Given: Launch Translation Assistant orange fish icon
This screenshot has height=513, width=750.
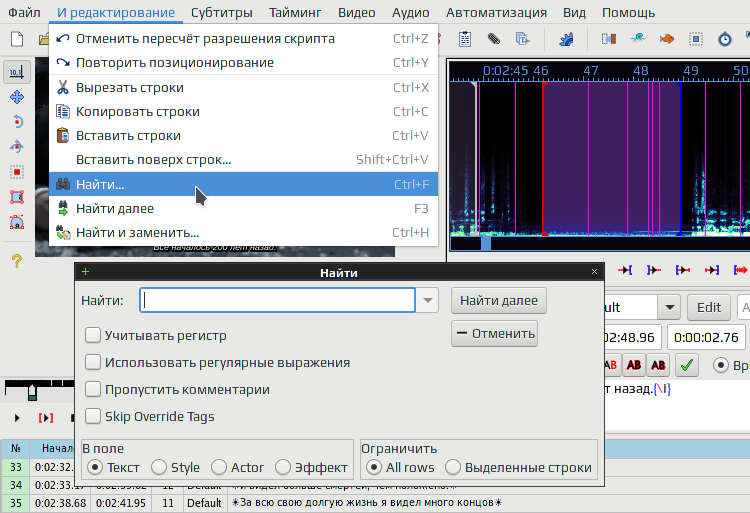Looking at the screenshot, I should pyautogui.click(x=666, y=39).
